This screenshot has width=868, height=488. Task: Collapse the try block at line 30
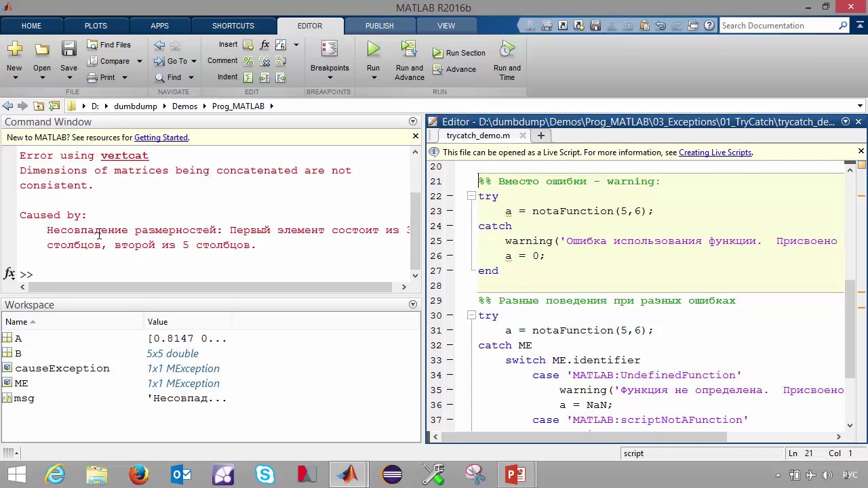point(471,316)
